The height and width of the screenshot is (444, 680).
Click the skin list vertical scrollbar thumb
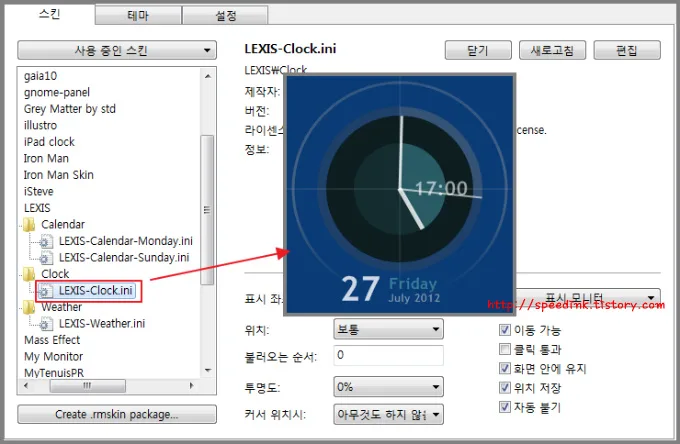point(207,210)
